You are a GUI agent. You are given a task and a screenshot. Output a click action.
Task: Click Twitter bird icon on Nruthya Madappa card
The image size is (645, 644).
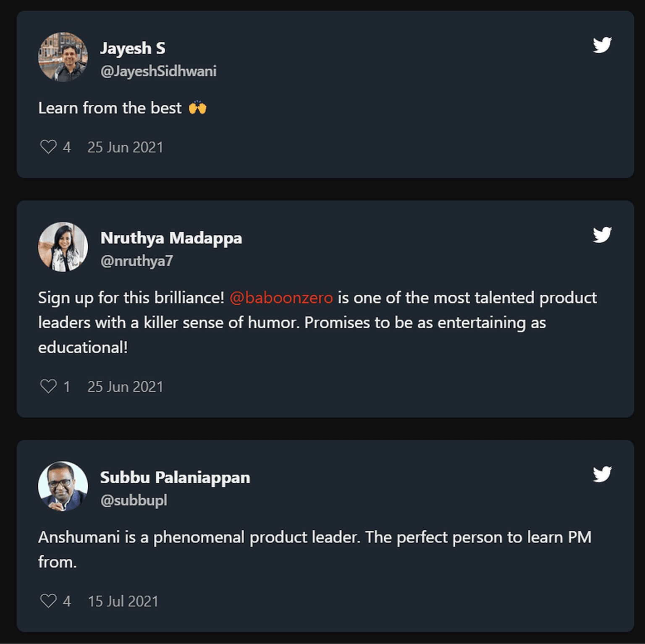[x=602, y=235]
